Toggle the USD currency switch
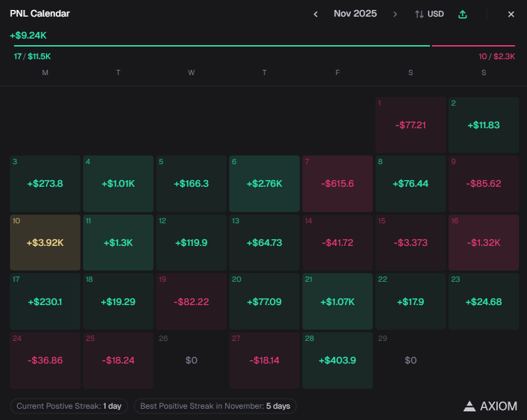 [x=429, y=14]
